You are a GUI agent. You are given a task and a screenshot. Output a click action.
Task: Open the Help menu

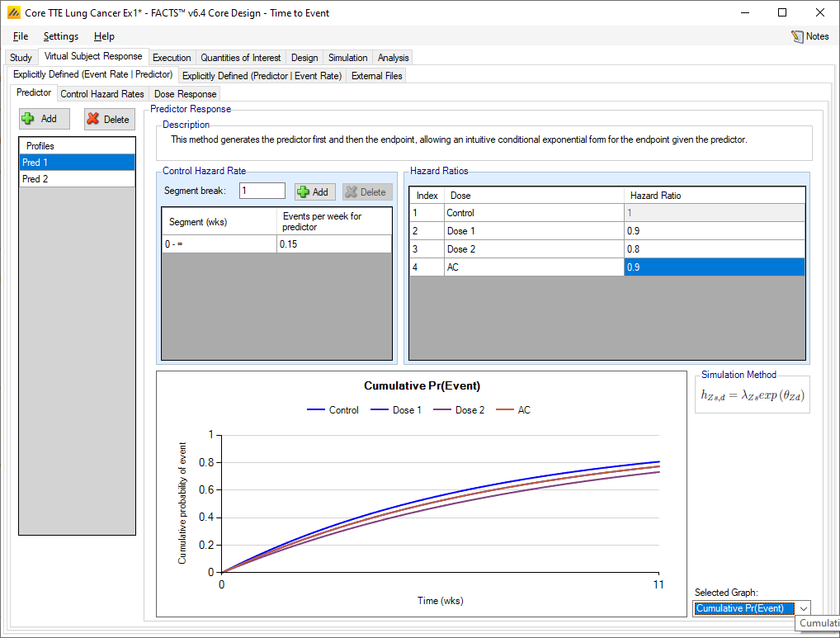[104, 36]
